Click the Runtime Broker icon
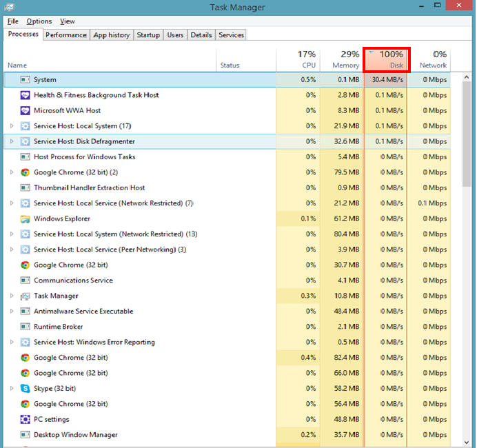This screenshot has height=448, width=477. pyautogui.click(x=25, y=327)
